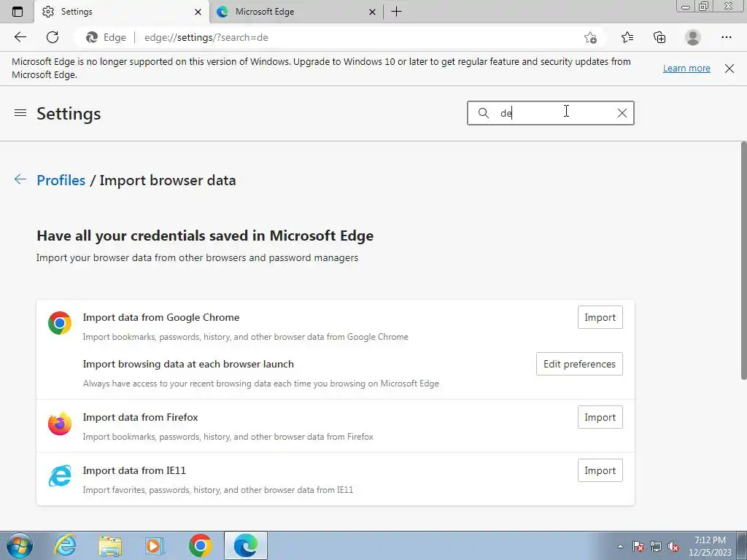Go back with blue Profiles arrow
This screenshot has height=560, width=747.
(x=20, y=179)
